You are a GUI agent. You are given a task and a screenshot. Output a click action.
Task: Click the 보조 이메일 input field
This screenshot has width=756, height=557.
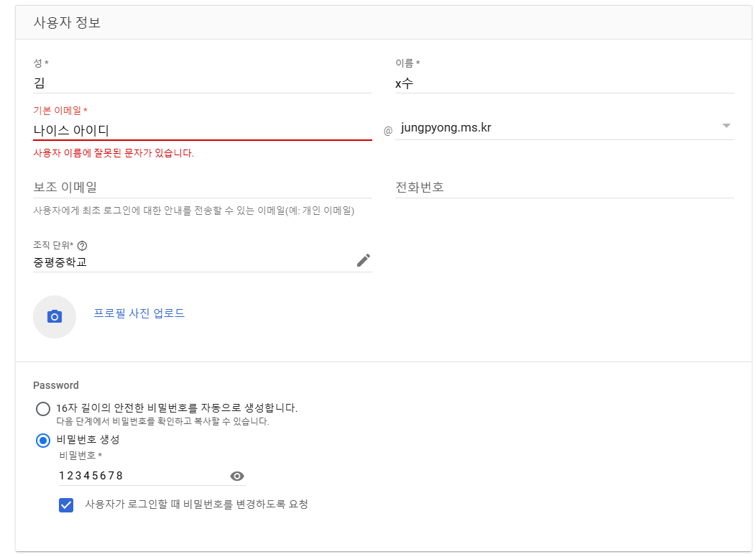tap(203, 187)
